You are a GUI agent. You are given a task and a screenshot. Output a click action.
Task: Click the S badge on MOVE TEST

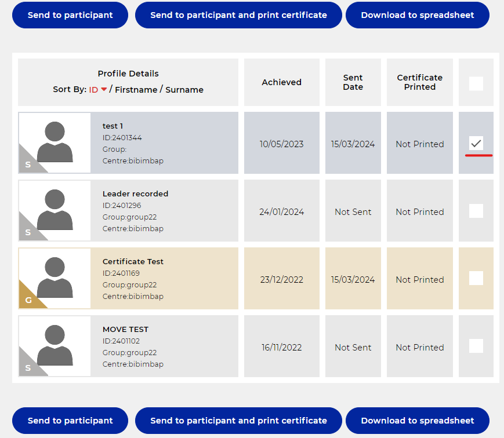27,368
